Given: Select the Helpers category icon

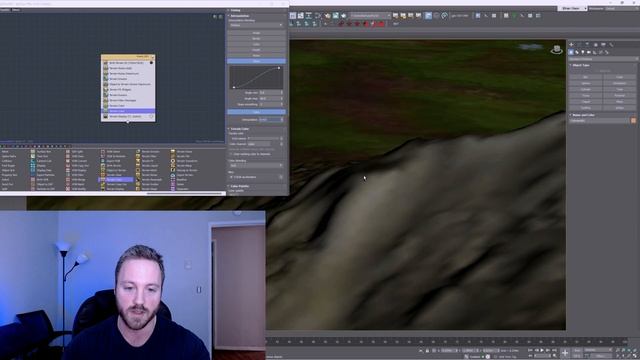Looking at the screenshot, I should (x=595, y=52).
